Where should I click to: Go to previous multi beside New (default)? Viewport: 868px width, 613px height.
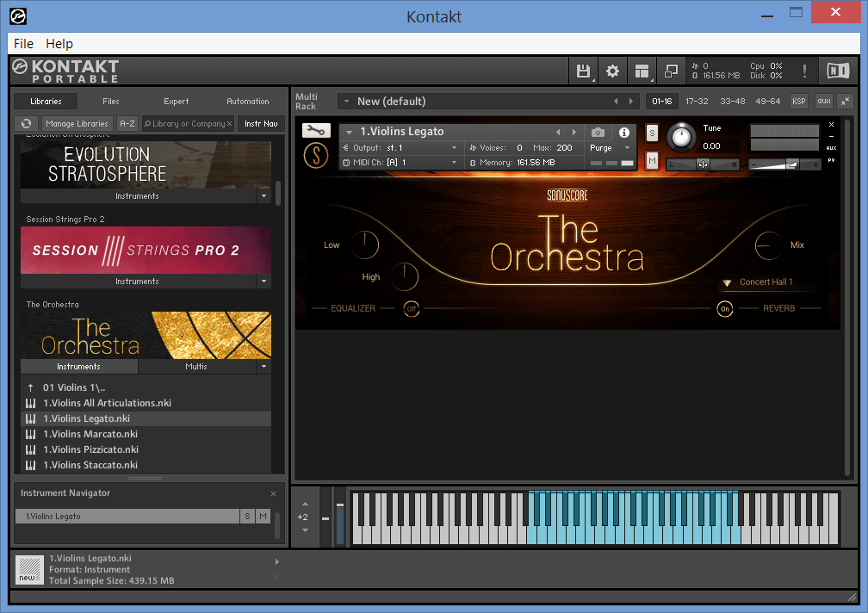coord(616,102)
